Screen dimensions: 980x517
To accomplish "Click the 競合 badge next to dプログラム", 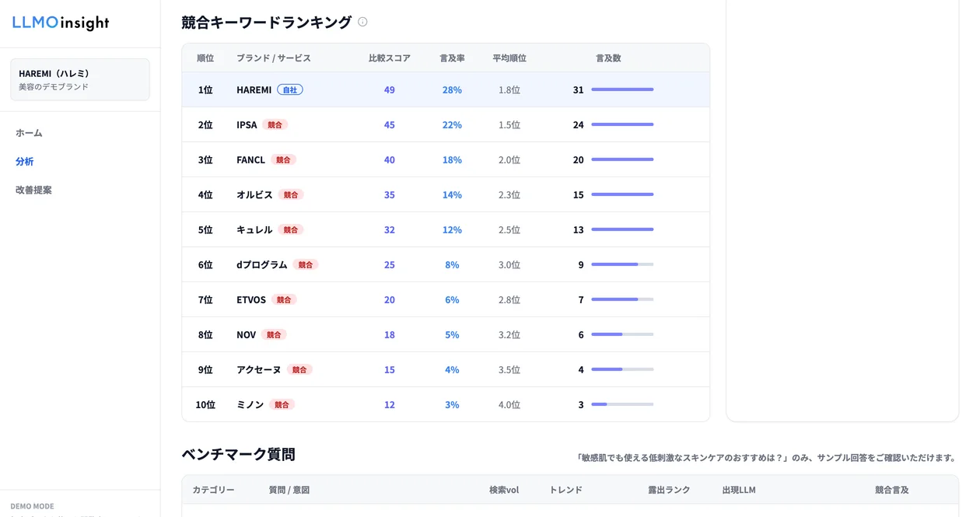I will pos(306,264).
